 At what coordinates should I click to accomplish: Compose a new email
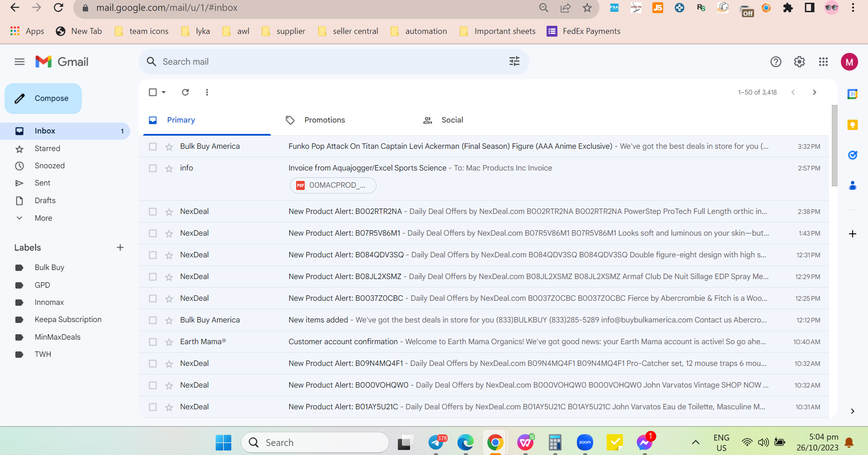[43, 98]
